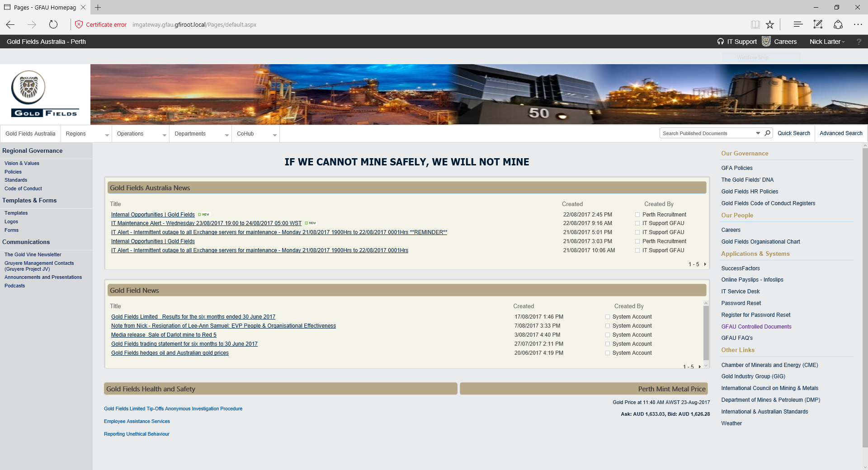Click the search magnifier icon
Viewport: 868px width, 470px height.
point(767,133)
